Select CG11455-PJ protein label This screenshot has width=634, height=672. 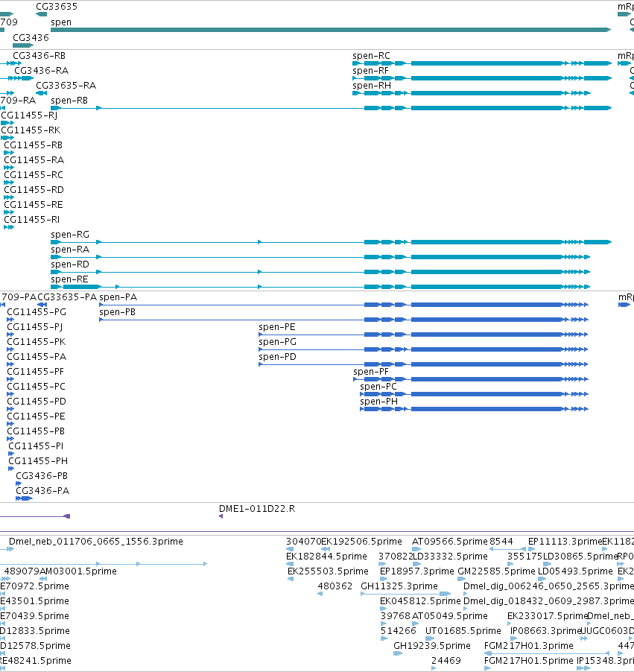35,327
